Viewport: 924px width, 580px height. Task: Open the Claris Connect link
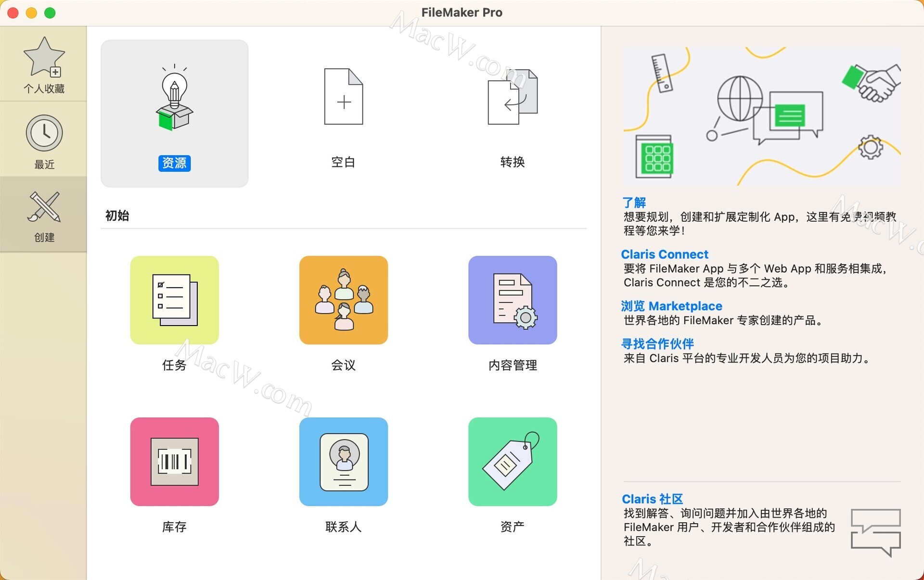[665, 254]
